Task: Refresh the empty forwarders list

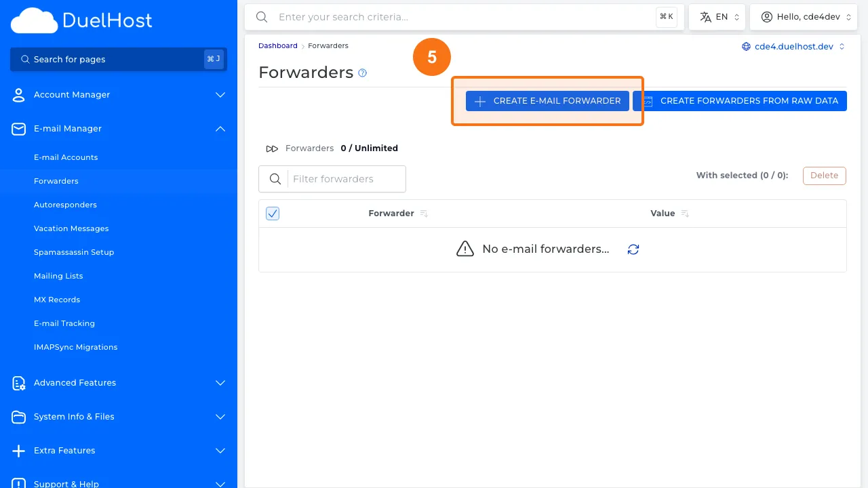Action: [x=633, y=249]
